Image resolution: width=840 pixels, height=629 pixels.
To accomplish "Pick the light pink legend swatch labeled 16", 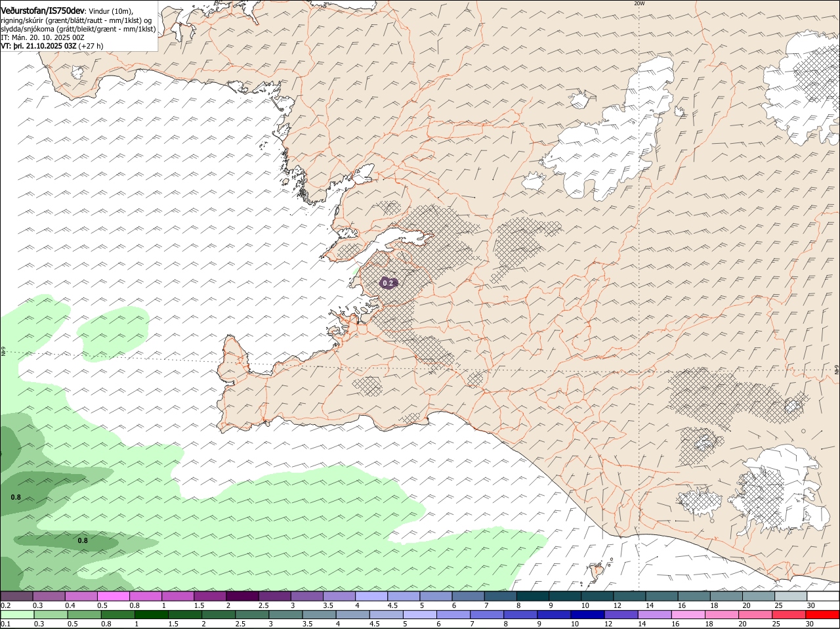I will [689, 615].
